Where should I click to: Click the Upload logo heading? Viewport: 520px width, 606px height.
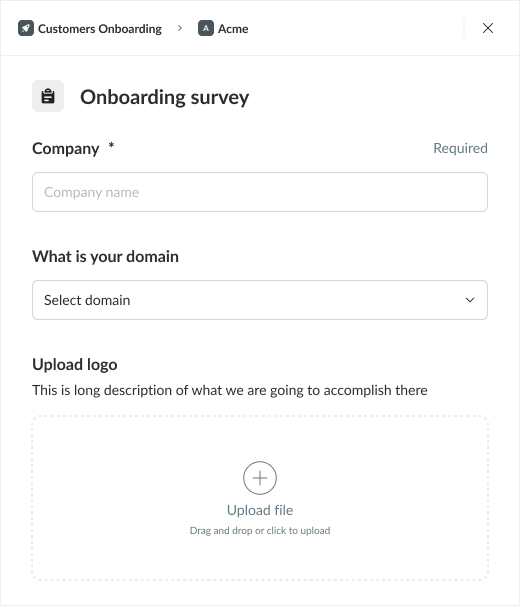[75, 364]
